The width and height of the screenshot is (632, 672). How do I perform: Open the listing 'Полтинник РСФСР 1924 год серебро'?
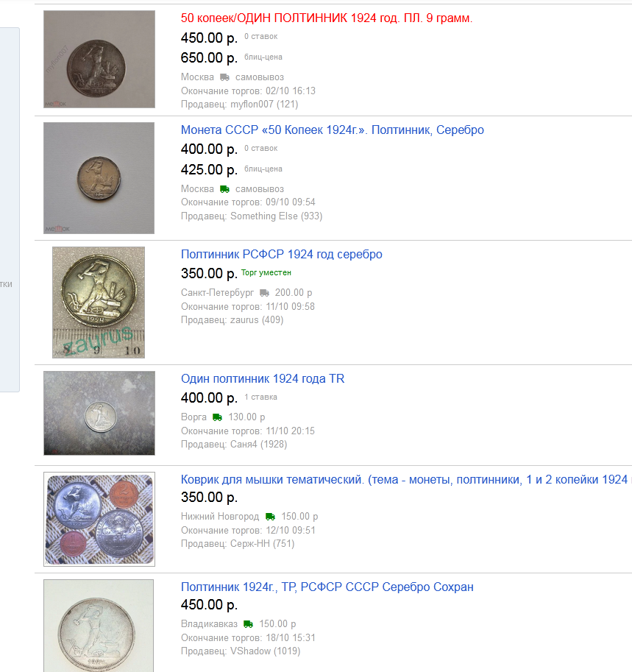coord(282,254)
